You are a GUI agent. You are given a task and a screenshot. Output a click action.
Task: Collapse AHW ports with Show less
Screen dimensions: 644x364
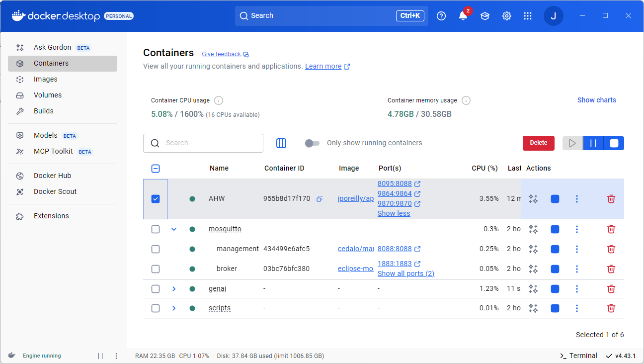pos(394,213)
